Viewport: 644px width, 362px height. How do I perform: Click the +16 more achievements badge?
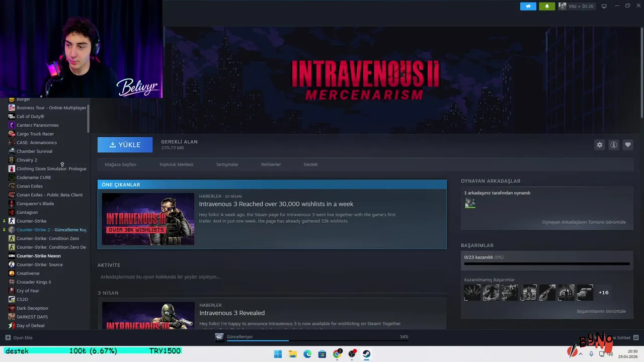[x=603, y=293]
